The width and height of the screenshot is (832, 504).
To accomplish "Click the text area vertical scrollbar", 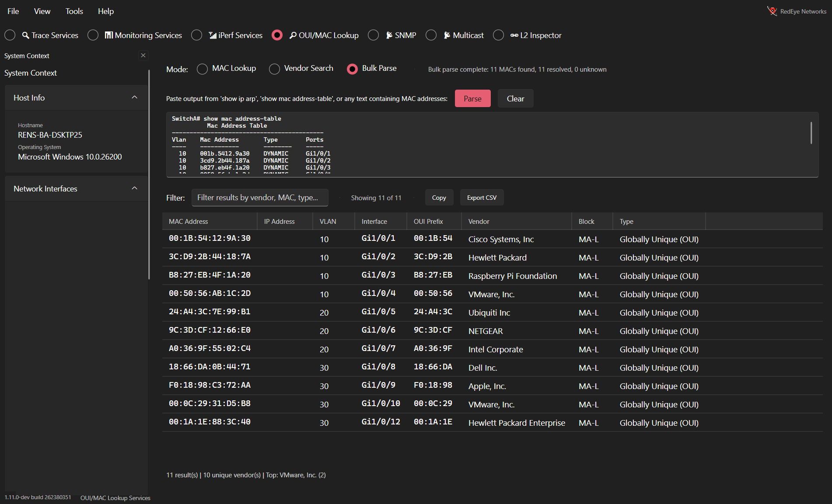I will tap(811, 133).
